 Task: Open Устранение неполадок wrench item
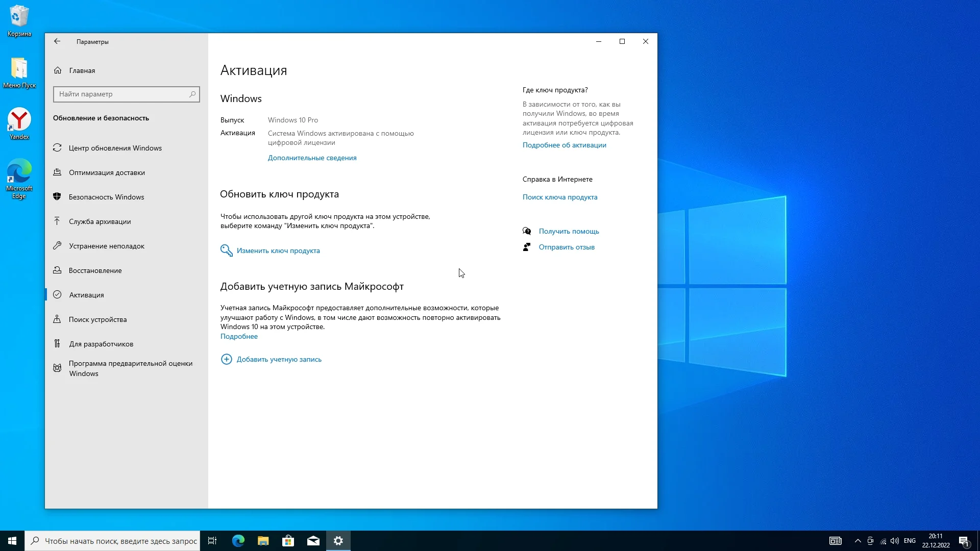point(106,246)
